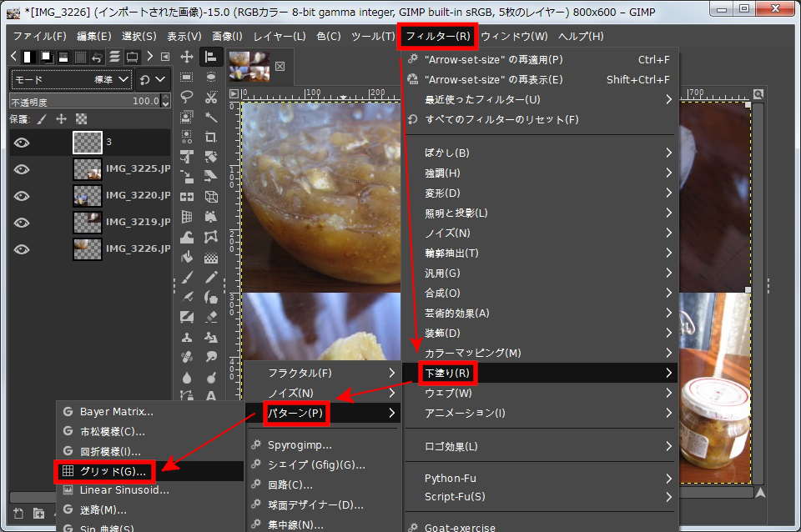Select the Shear tool
Image resolution: width=801 pixels, height=532 pixels.
click(x=210, y=177)
